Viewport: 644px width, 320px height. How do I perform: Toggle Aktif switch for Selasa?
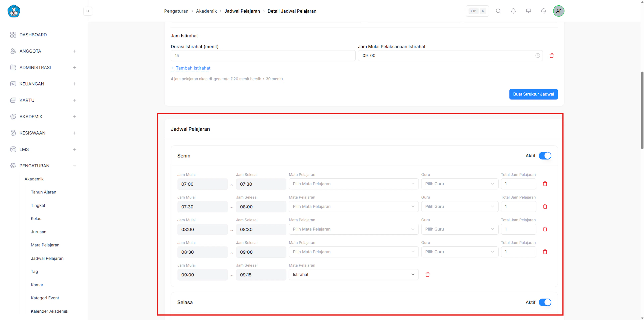[x=545, y=302]
